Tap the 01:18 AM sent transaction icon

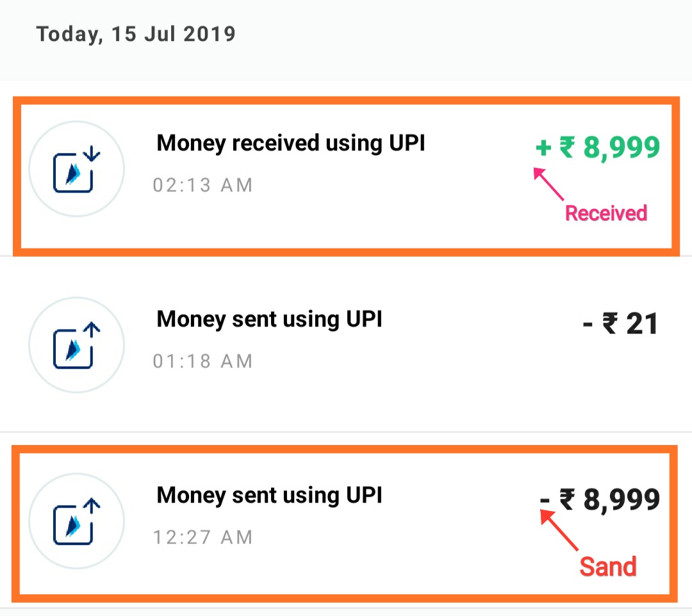[x=76, y=344]
